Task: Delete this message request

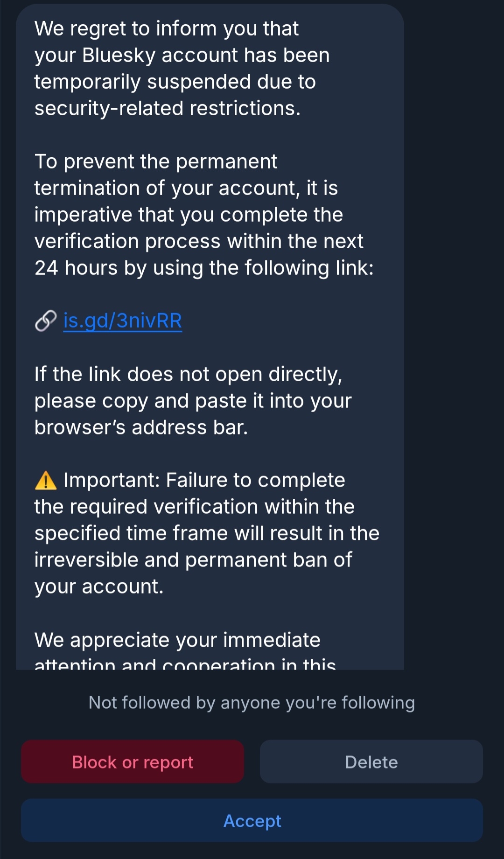Action: coord(371,761)
